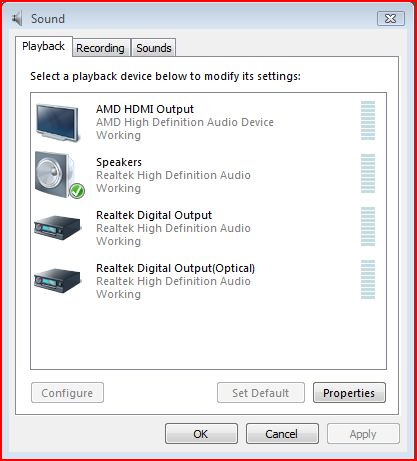Select the AMD HDMI Output monitor icon

point(58,123)
